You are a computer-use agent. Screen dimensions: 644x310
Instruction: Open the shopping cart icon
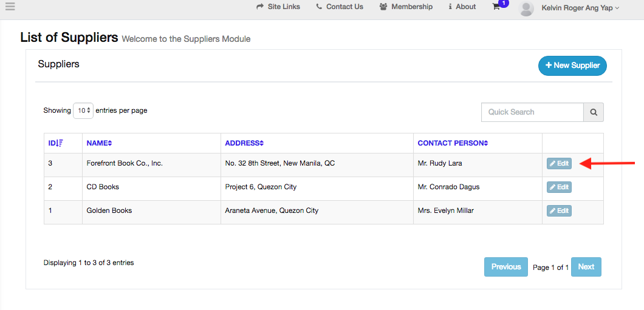[496, 7]
